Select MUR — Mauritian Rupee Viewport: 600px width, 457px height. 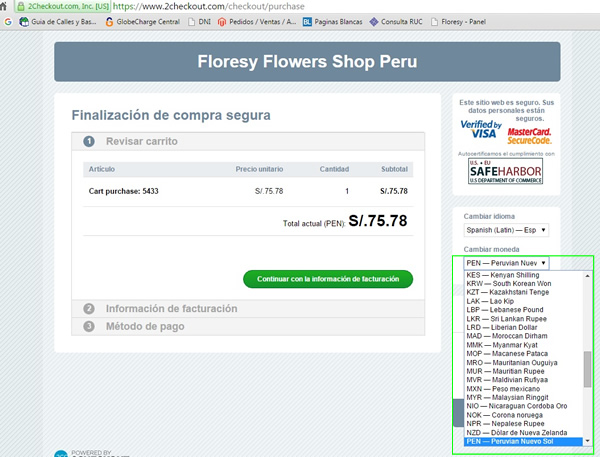[x=523, y=371]
